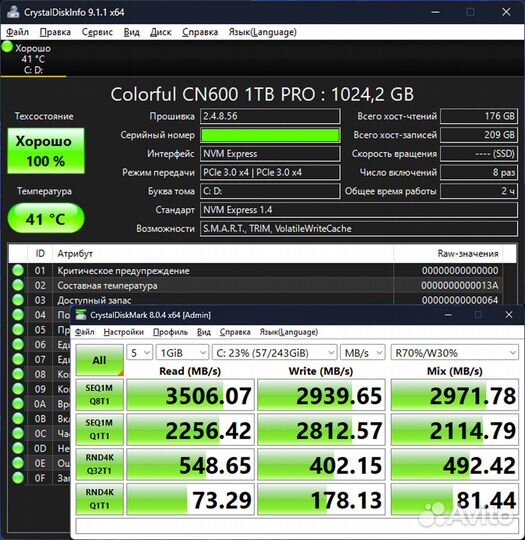525x540 pixels.
Task: Click the status dot for attribute 02
Action: 18,285
